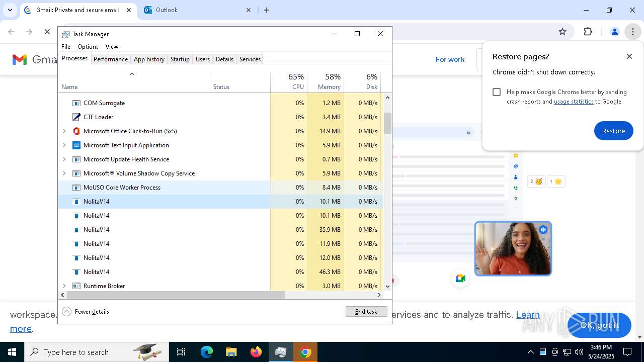Screen dimensions: 644x362
Task: Open the usage statistics link
Action: coord(574,102)
